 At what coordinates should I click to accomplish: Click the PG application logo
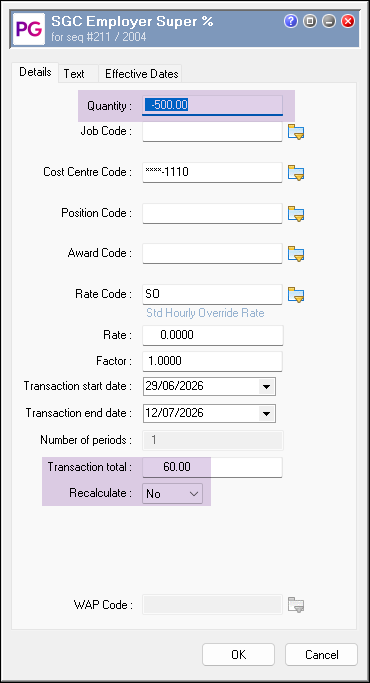[29, 29]
